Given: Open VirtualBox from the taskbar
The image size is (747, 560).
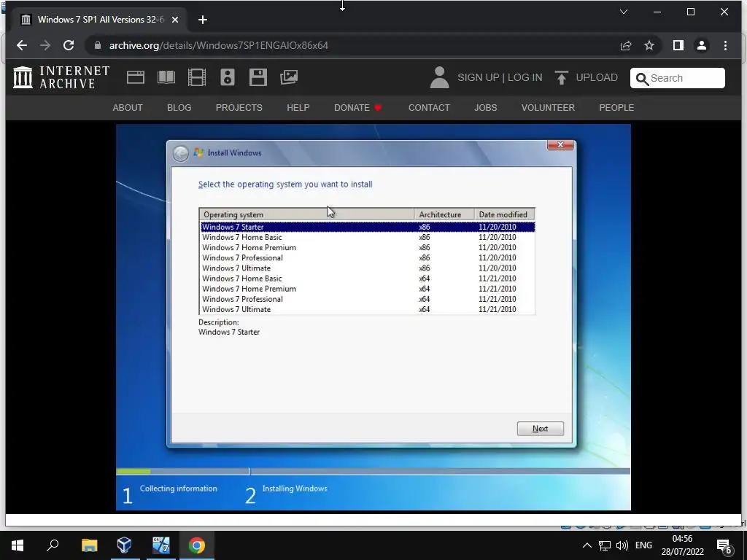Looking at the screenshot, I should (124, 545).
